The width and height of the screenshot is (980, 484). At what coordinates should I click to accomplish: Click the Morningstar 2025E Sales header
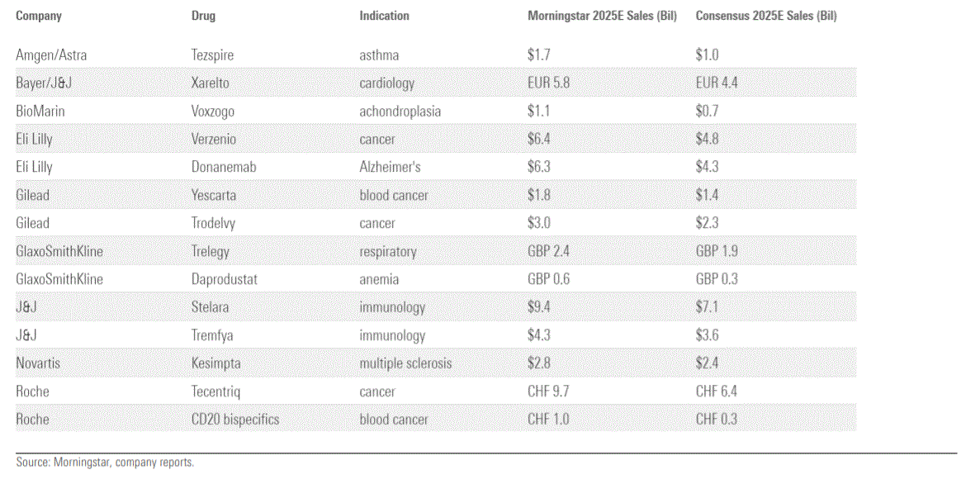tap(602, 16)
